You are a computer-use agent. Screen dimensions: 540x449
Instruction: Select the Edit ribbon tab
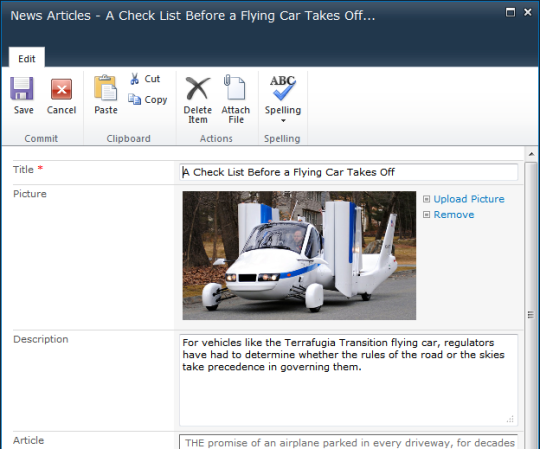[x=27, y=59]
